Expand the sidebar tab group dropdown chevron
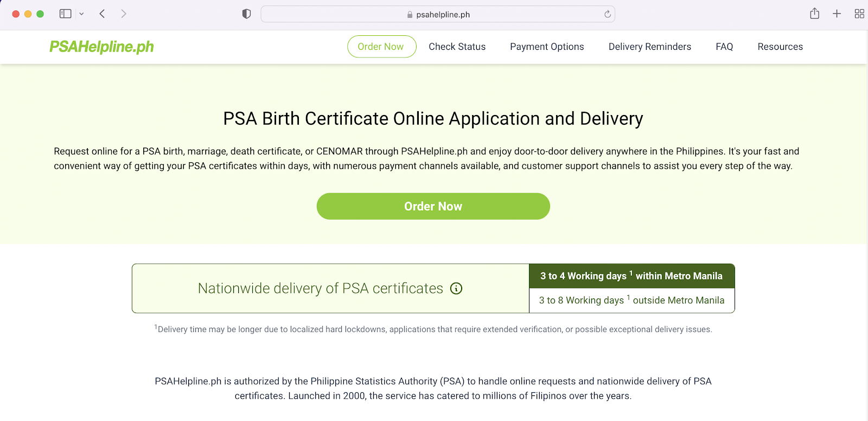The height and width of the screenshot is (421, 868). tap(81, 14)
